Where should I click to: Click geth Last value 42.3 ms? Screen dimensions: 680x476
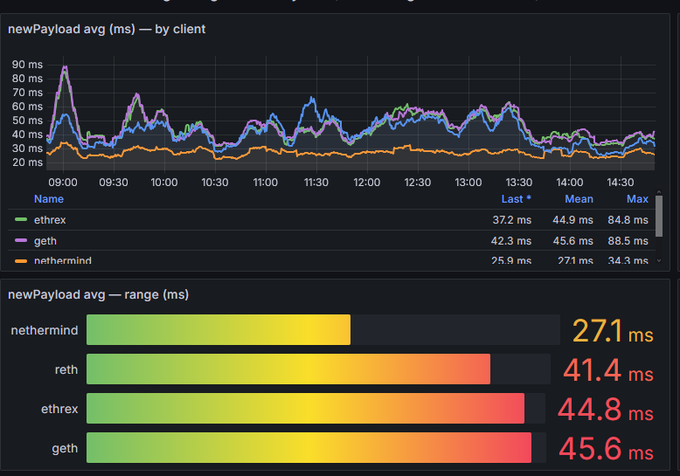point(511,241)
